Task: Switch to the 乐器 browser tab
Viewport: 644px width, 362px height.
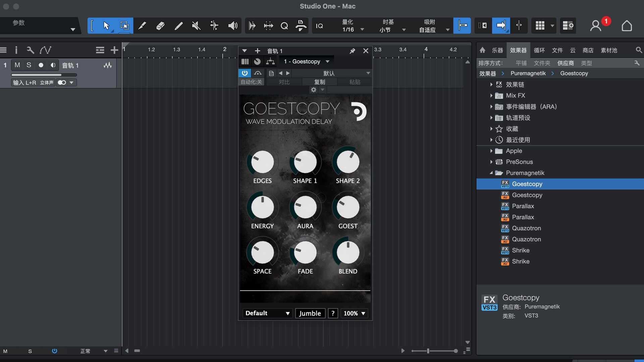Action: coord(497,50)
